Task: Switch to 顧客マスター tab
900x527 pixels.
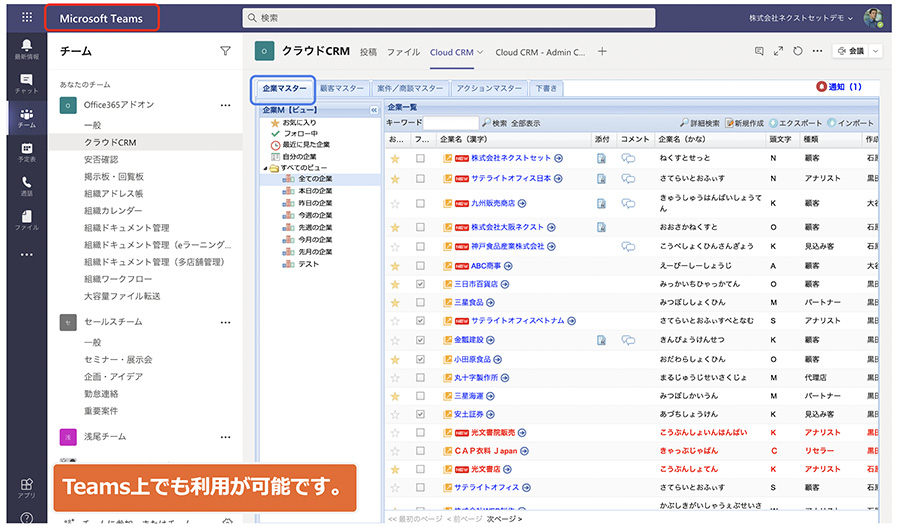Action: coord(342,88)
